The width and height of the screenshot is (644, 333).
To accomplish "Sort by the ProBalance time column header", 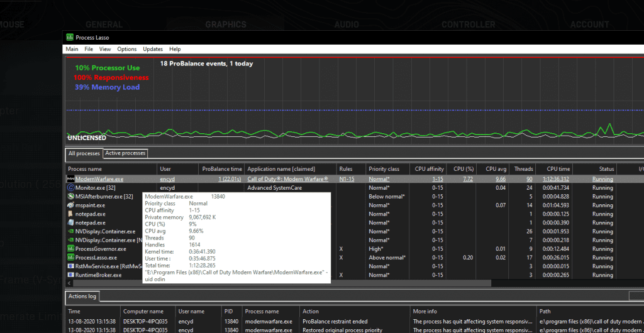I will [222, 169].
